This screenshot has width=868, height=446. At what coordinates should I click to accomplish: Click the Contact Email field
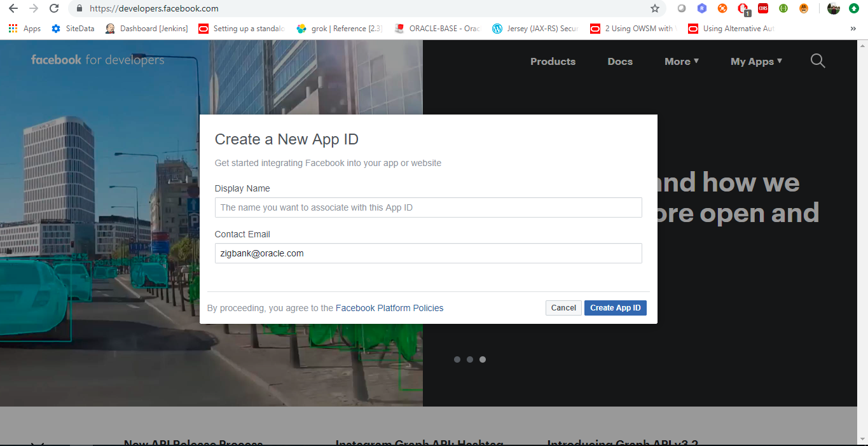(x=428, y=253)
